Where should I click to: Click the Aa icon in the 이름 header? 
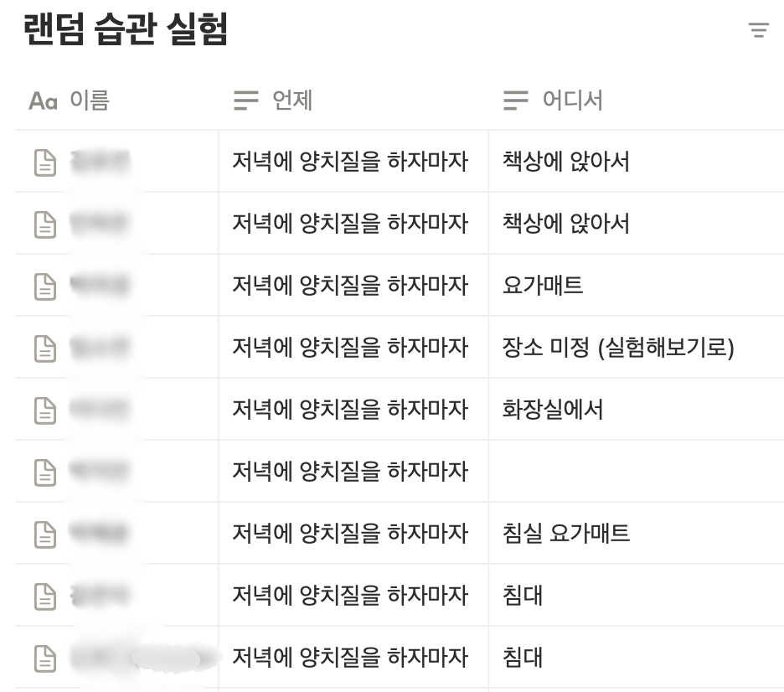point(41,101)
